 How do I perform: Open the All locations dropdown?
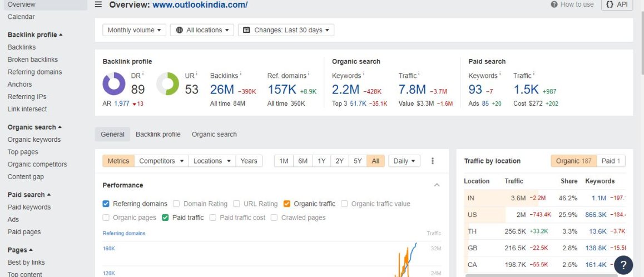202,30
